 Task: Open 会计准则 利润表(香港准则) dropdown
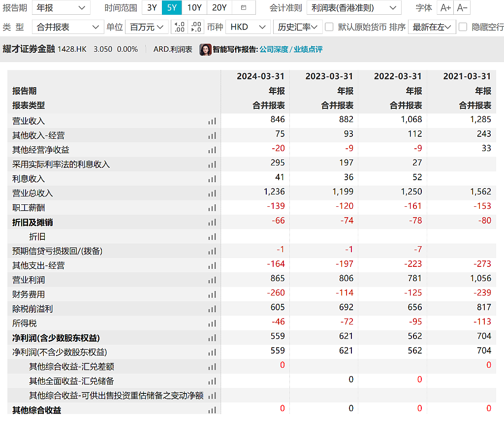click(x=354, y=8)
